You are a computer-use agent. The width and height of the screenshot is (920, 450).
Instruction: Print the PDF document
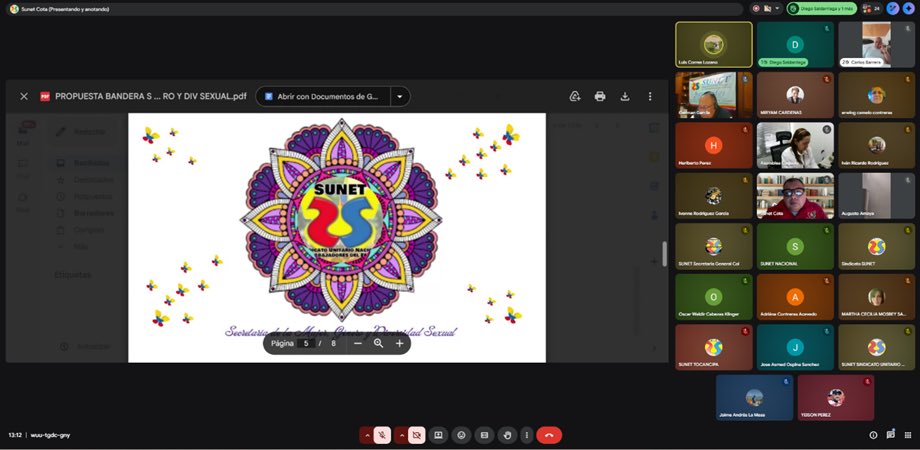pos(600,96)
